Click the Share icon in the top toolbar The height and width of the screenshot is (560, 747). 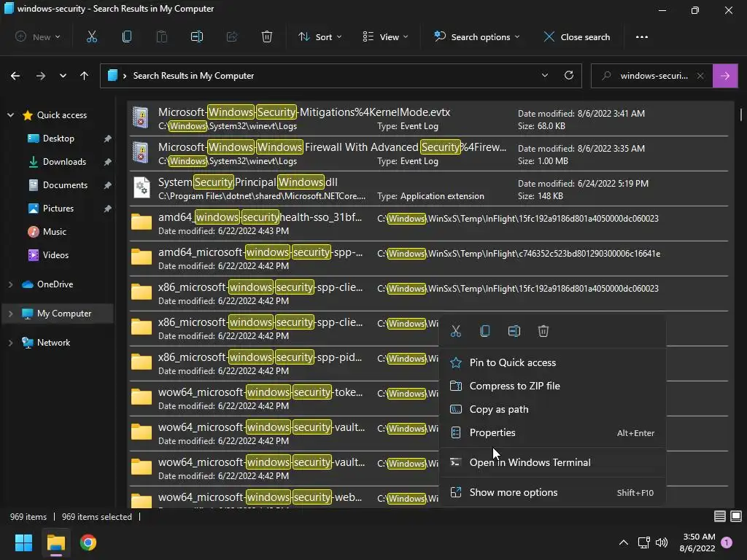point(232,36)
